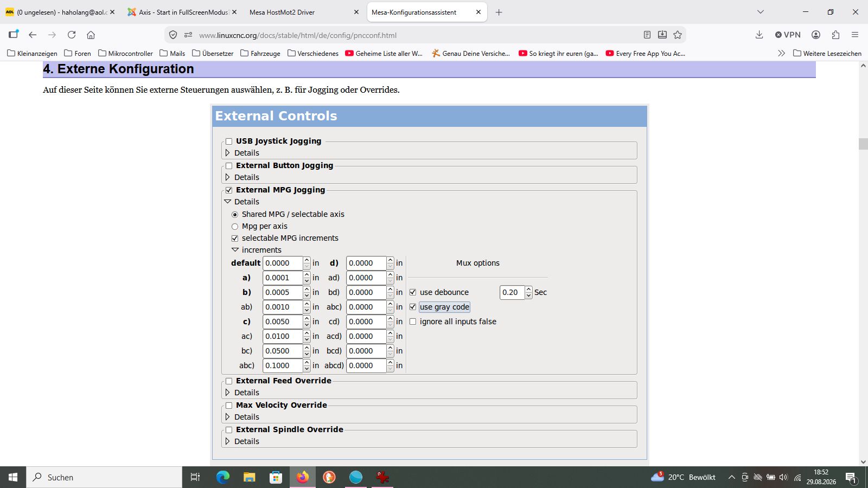868x488 pixels.
Task: Go back to the previous page
Action: tap(33, 35)
